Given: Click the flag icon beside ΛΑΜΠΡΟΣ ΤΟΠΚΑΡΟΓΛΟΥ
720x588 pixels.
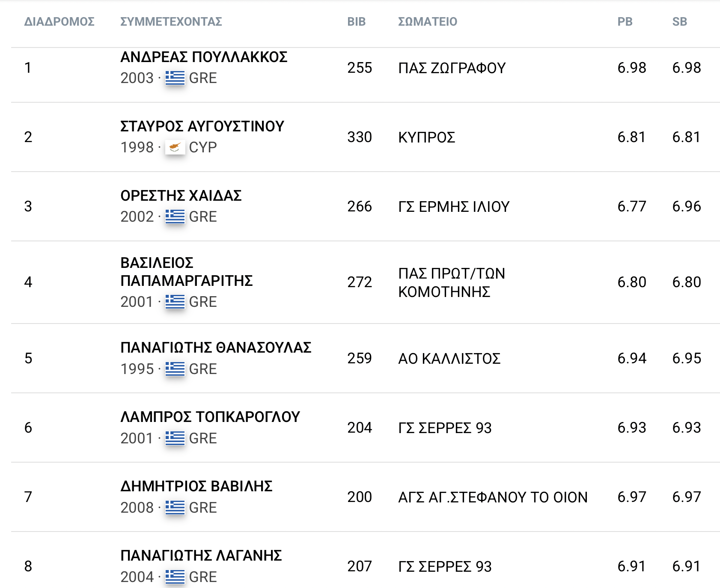Looking at the screenshot, I should point(175,438).
